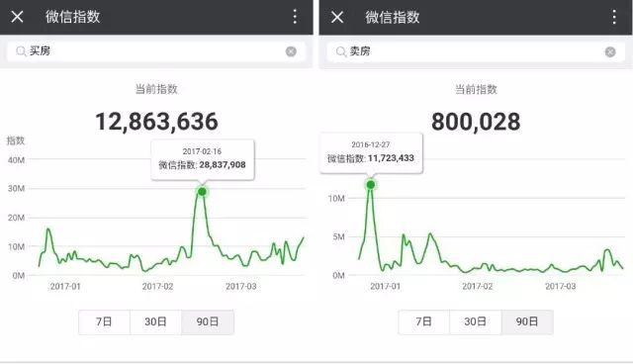This screenshot has height=364, width=633.
Task: Select the 7日 range on right chart
Action: pyautogui.click(x=424, y=322)
